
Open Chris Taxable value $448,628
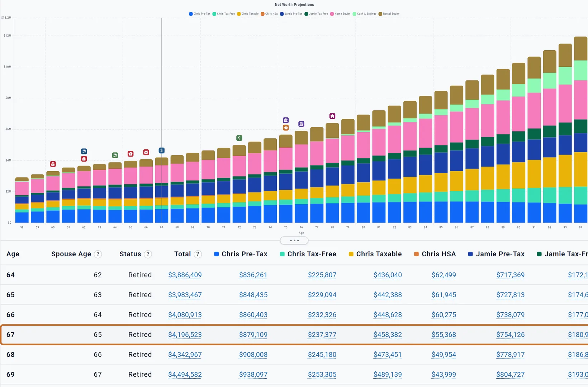pos(388,315)
